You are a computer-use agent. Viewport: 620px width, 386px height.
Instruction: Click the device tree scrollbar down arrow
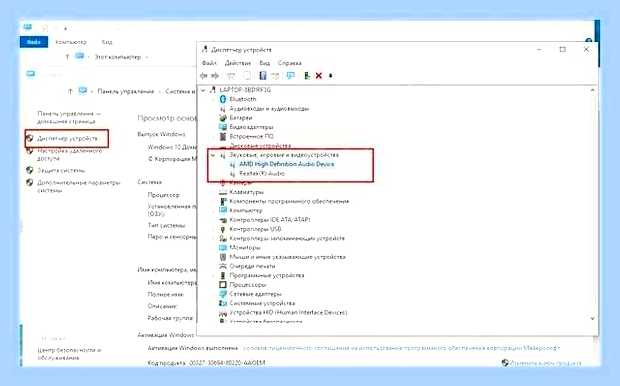pos(592,318)
